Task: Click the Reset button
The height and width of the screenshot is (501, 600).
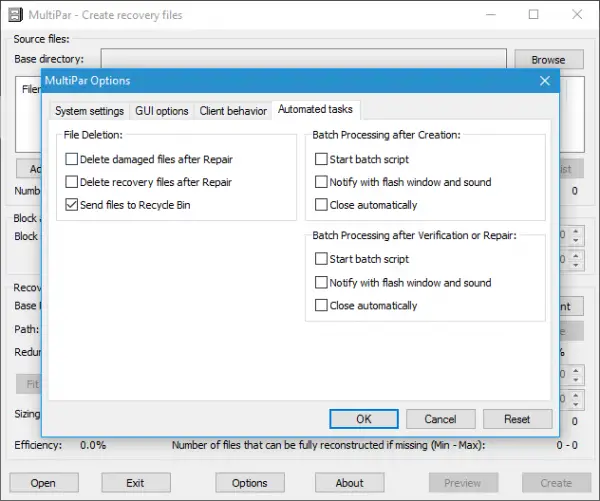Action: tap(517, 419)
